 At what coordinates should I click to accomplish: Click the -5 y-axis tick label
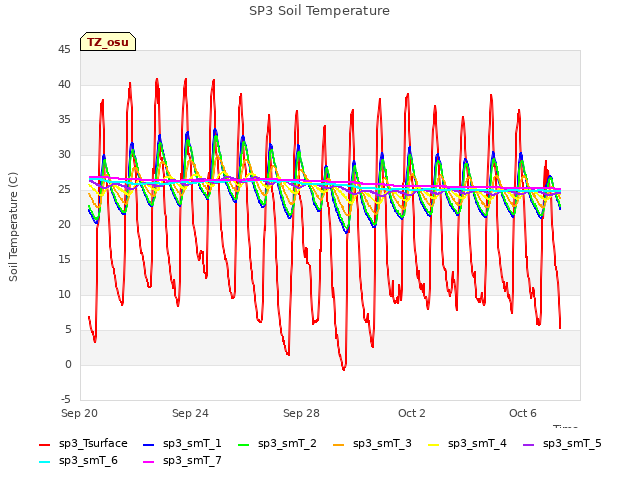pyautogui.click(x=66, y=400)
